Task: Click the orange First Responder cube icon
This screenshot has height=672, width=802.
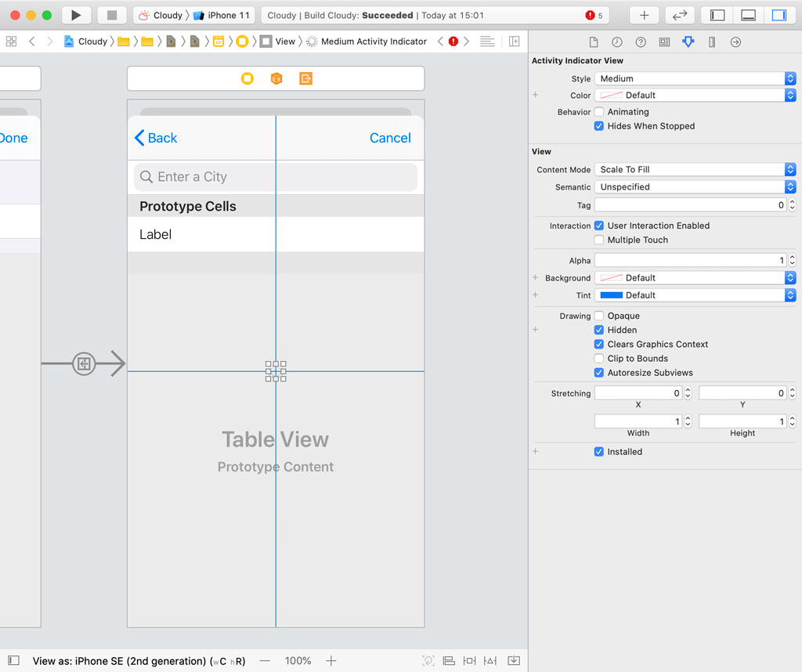Action: [276, 78]
